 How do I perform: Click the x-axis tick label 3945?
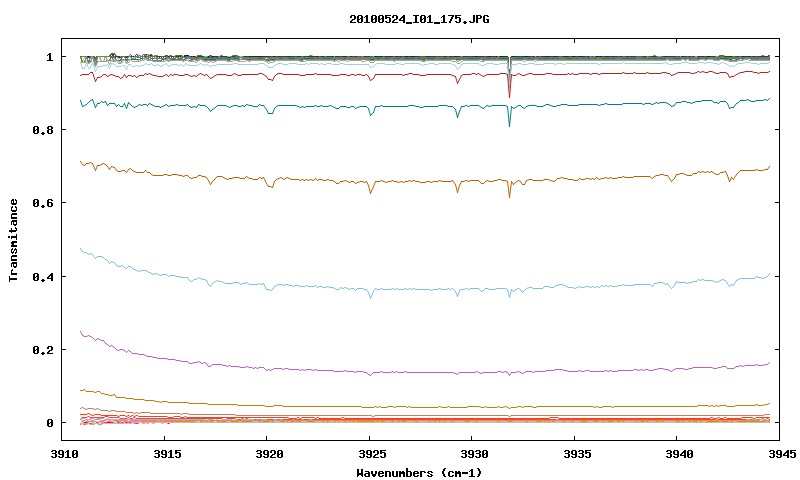click(x=782, y=454)
